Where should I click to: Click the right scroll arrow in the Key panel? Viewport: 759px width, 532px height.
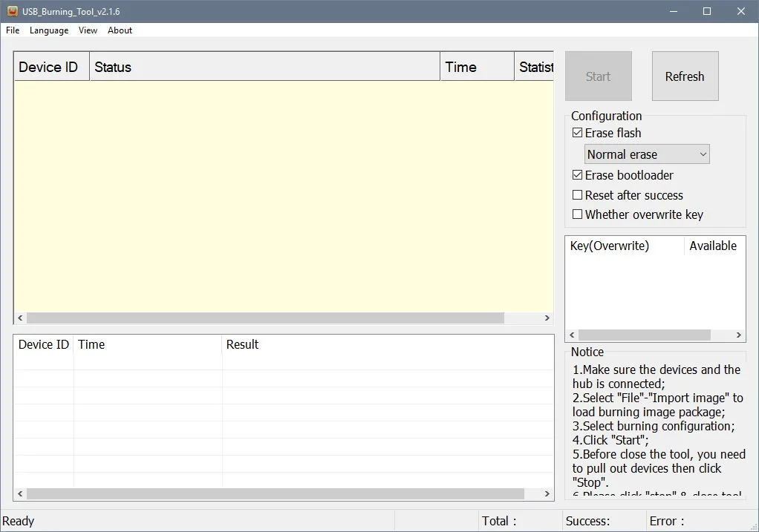[739, 335]
